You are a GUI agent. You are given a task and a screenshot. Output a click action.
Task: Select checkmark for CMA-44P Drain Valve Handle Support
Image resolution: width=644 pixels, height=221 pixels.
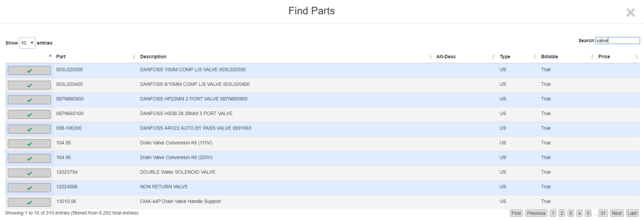(x=29, y=202)
